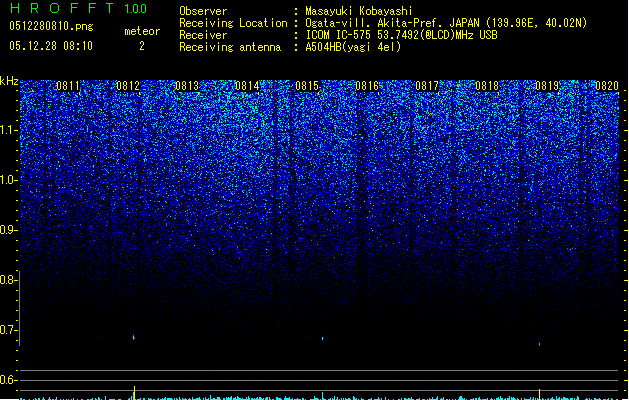
Task: Click the 0818 time marker
Action: click(x=487, y=85)
